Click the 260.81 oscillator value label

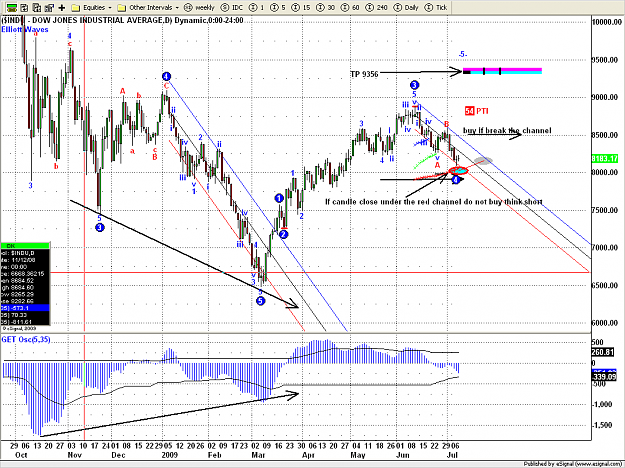(x=604, y=352)
